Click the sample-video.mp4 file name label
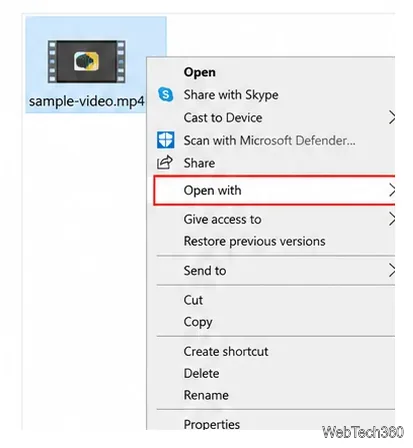 coord(87,101)
